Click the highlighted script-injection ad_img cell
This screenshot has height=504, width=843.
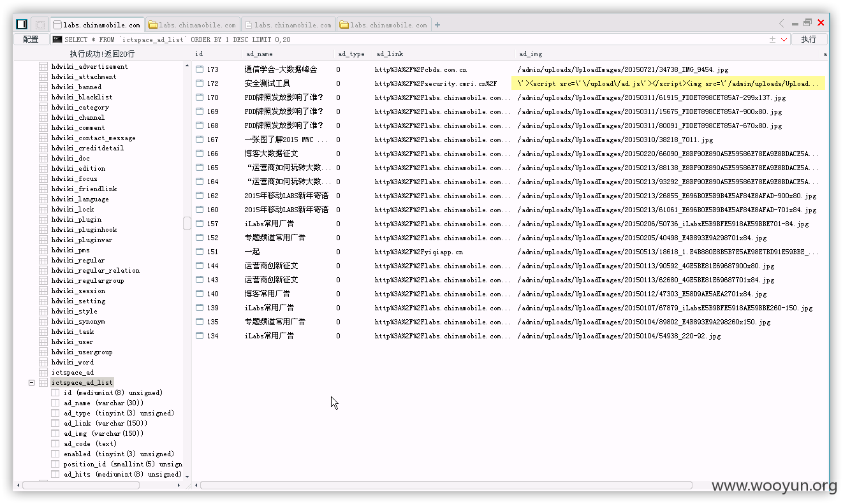pyautogui.click(x=668, y=83)
